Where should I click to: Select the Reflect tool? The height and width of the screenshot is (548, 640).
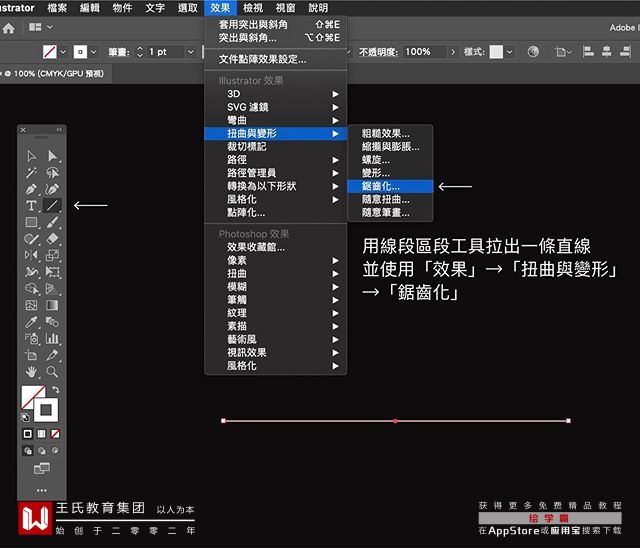pos(31,255)
